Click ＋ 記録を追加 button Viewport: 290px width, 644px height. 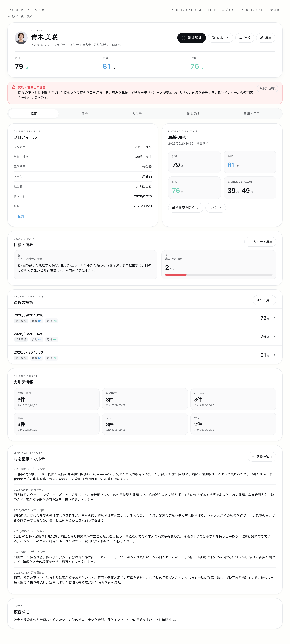[x=262, y=457]
